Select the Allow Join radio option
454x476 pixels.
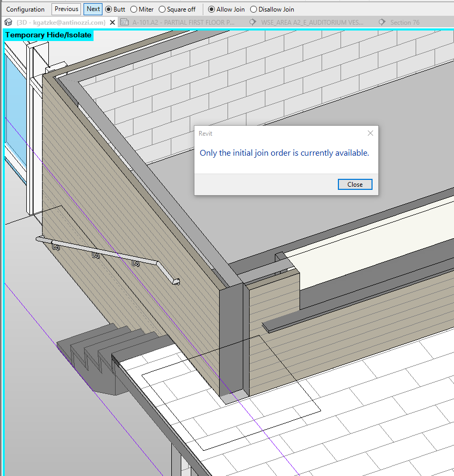click(226, 9)
